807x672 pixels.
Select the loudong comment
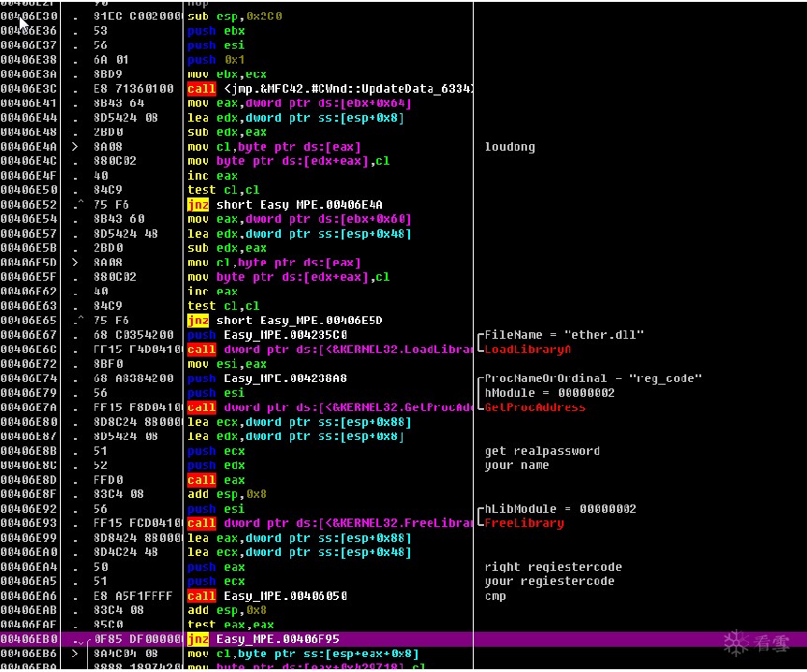point(509,147)
